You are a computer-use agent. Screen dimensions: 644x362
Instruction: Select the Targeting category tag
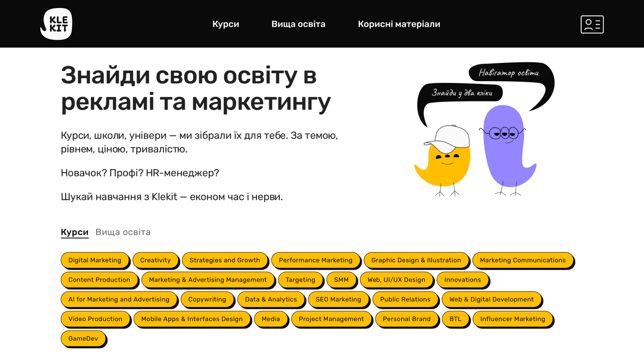click(300, 280)
